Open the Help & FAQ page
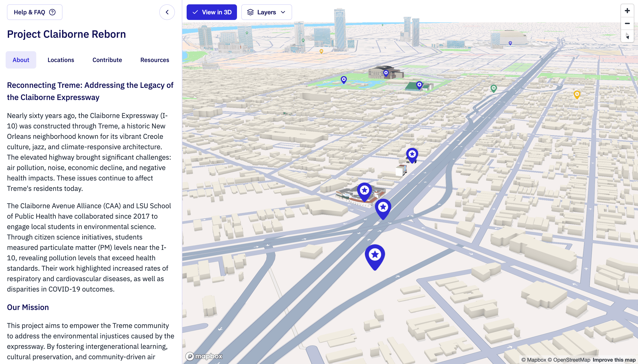The width and height of the screenshot is (638, 364). [x=35, y=12]
